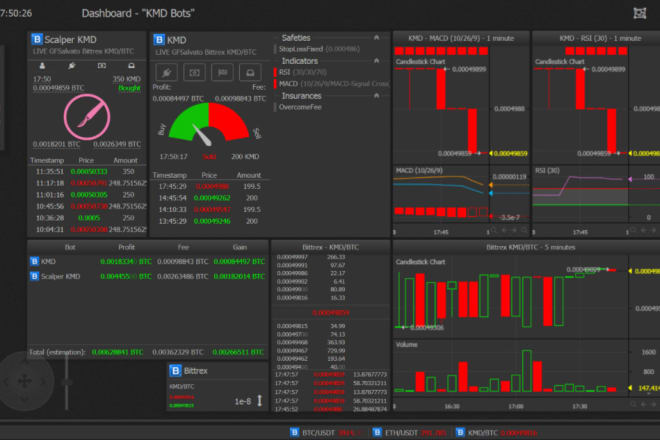Click the BTC/USDT ticker in status bar

326,432
